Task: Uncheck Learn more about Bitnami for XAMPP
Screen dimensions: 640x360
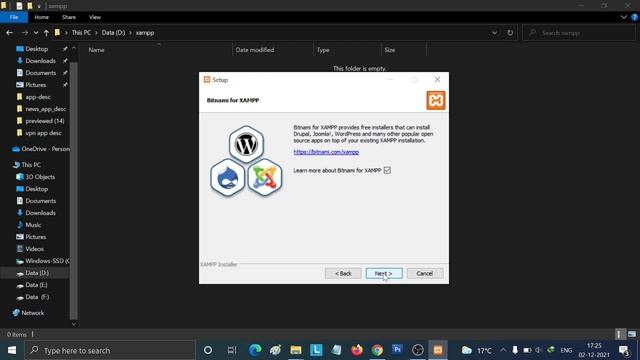Action: pyautogui.click(x=387, y=170)
